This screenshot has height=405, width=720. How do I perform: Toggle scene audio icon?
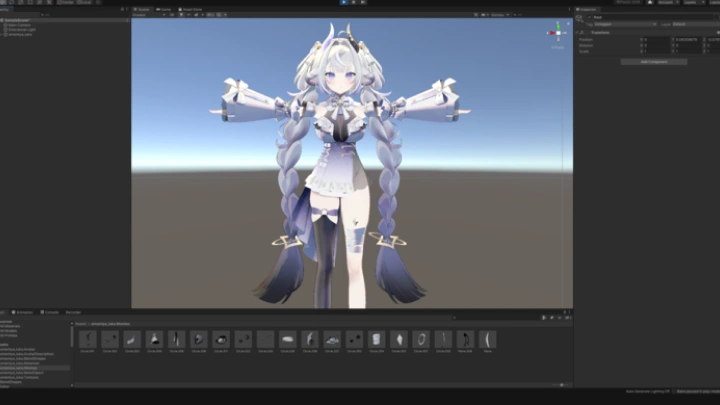click(189, 15)
